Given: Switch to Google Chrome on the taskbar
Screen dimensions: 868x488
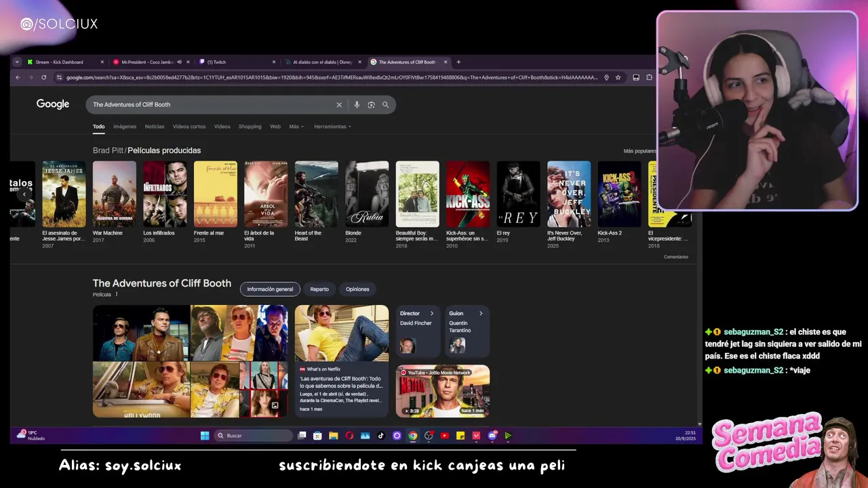Looking at the screenshot, I should point(412,436).
